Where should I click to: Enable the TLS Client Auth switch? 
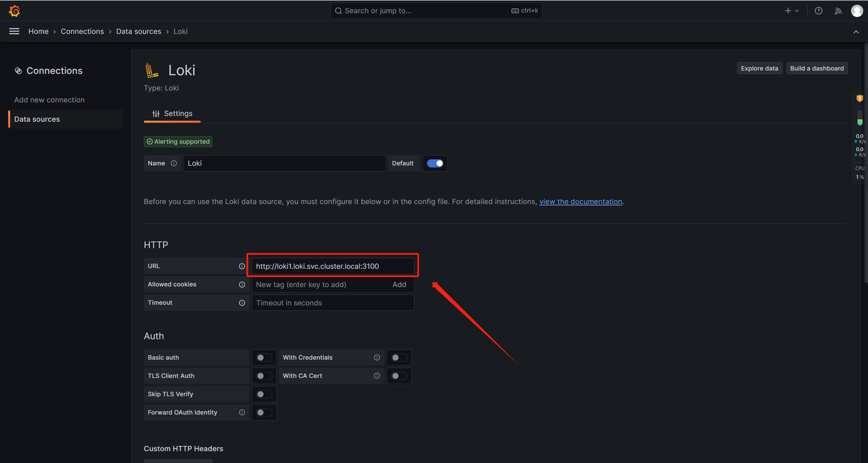[264, 376]
